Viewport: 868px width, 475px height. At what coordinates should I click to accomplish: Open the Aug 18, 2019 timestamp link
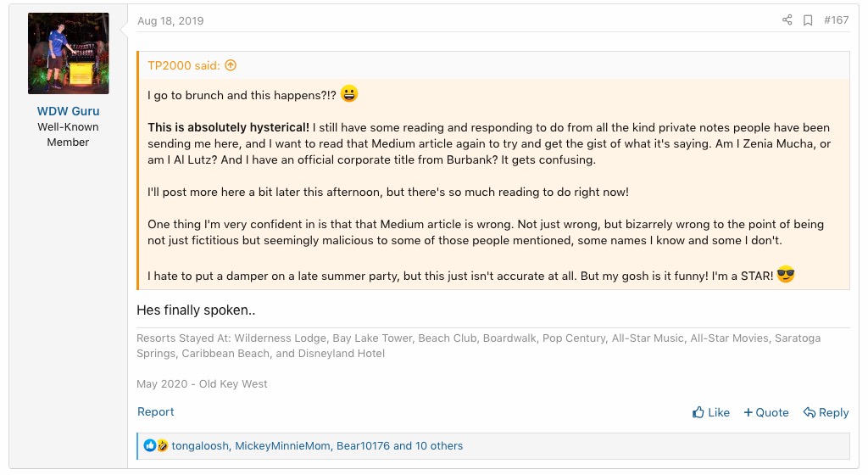point(170,21)
